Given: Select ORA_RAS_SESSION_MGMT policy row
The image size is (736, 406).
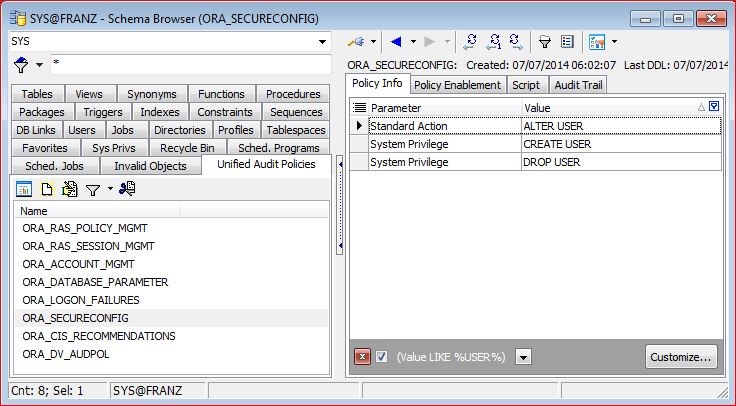Looking at the screenshot, I should 172,246.
